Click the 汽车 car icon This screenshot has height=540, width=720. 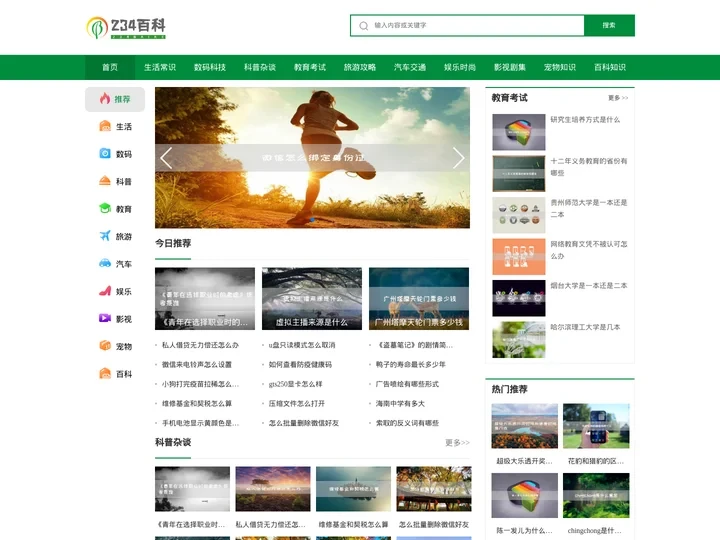(105, 263)
